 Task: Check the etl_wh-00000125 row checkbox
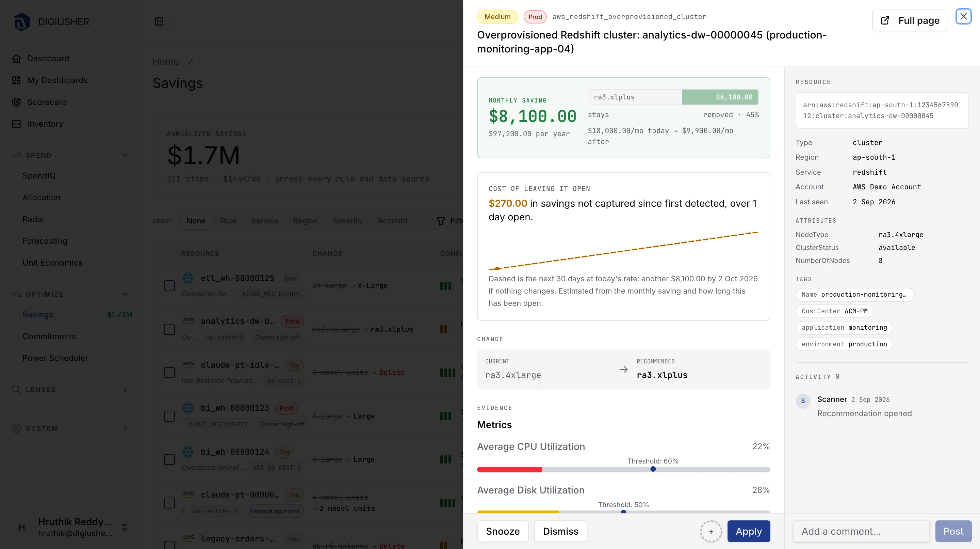(x=169, y=286)
